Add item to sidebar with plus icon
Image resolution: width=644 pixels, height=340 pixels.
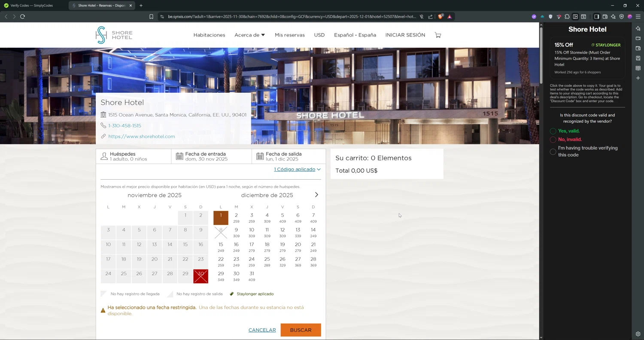point(638,78)
